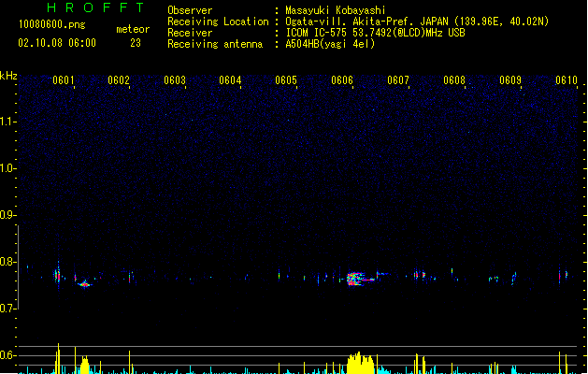Click the date 02.10.08 06:00
Screen dimensions: 588x374
click(x=57, y=43)
